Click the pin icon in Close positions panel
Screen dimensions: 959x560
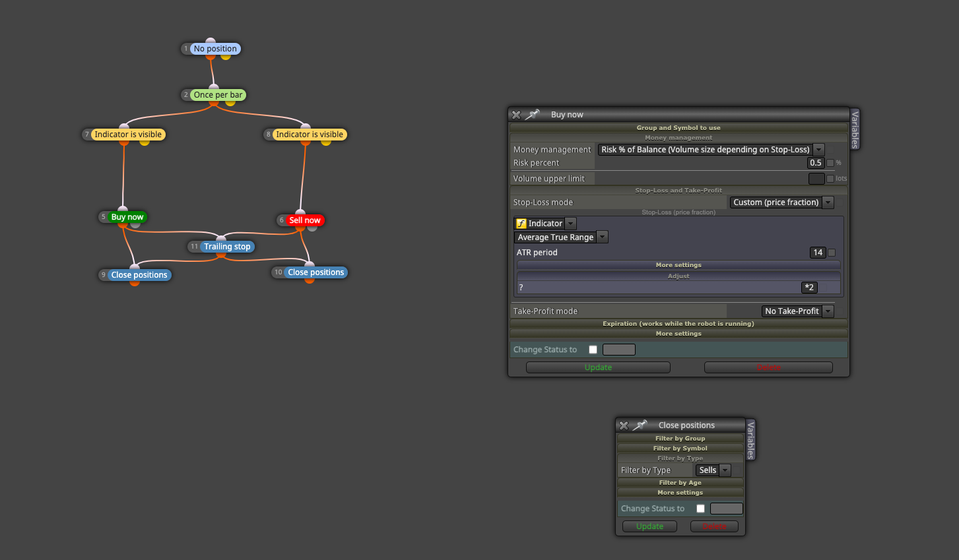(x=640, y=425)
